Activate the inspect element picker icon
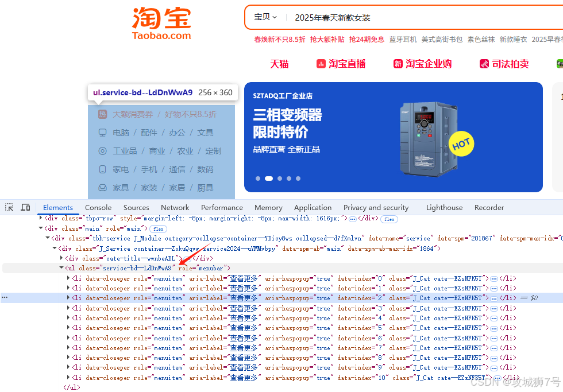The height and width of the screenshot is (392, 563). coord(9,207)
